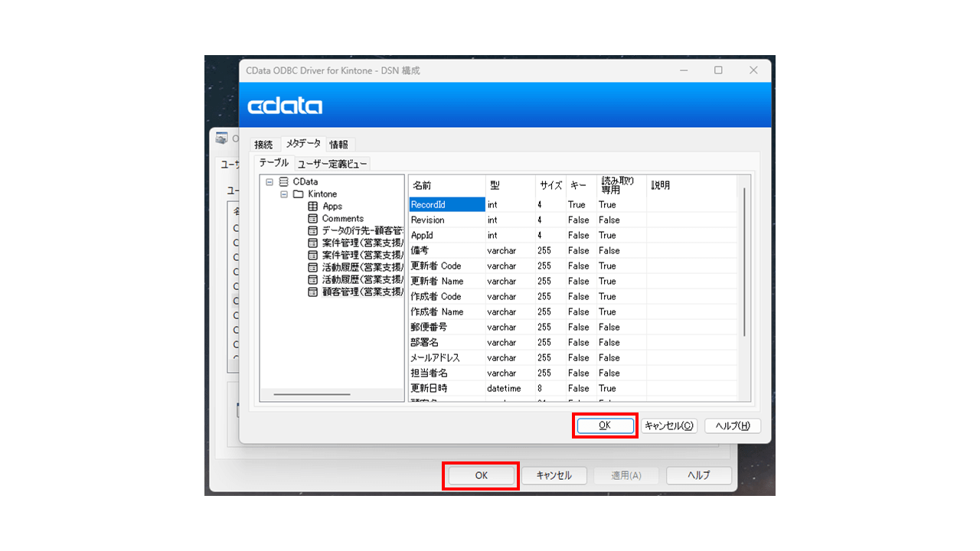Click the icon beside データの行先-顧客管理
The width and height of the screenshot is (980, 551).
[x=312, y=231]
